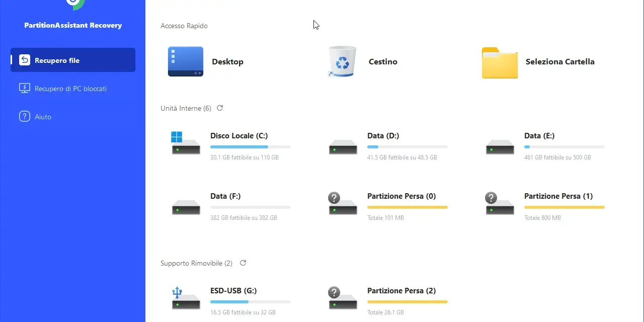644x322 pixels.
Task: Click the Seleziona Cartella label
Action: (x=560, y=61)
